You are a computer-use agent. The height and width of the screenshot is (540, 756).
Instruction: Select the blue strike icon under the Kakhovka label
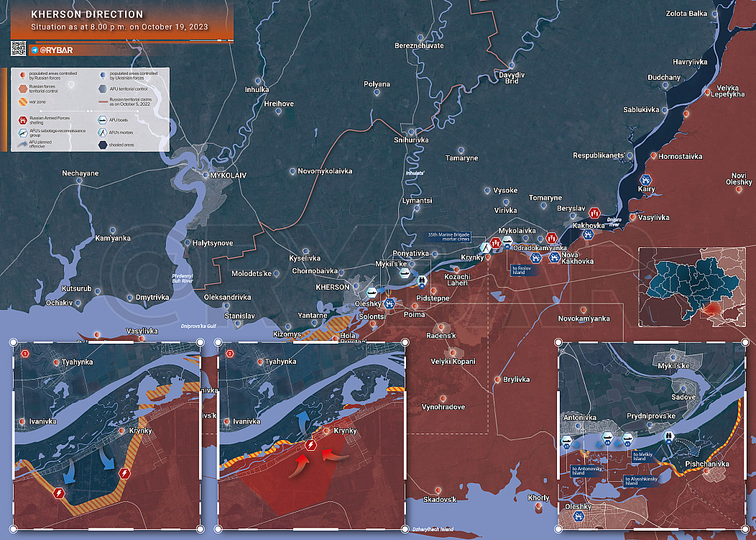coord(588,234)
